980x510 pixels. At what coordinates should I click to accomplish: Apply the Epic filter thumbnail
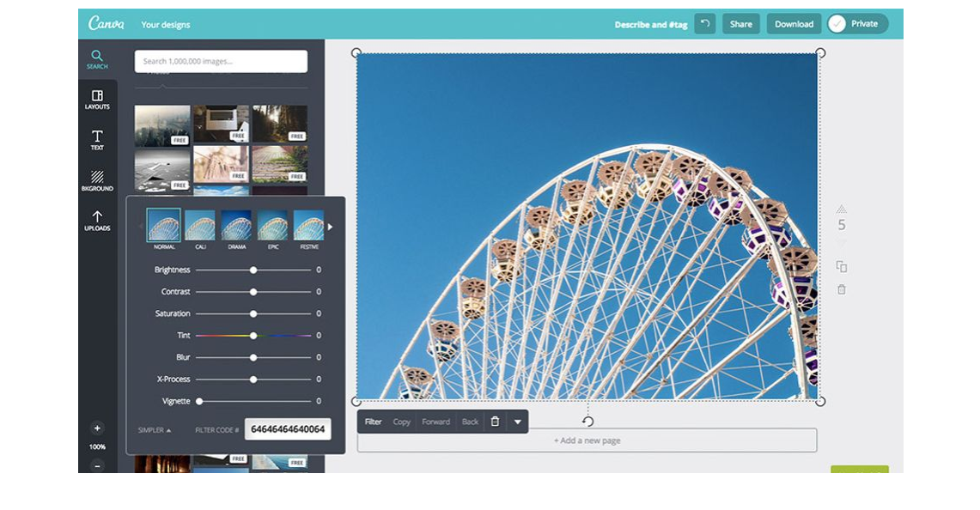click(x=272, y=225)
